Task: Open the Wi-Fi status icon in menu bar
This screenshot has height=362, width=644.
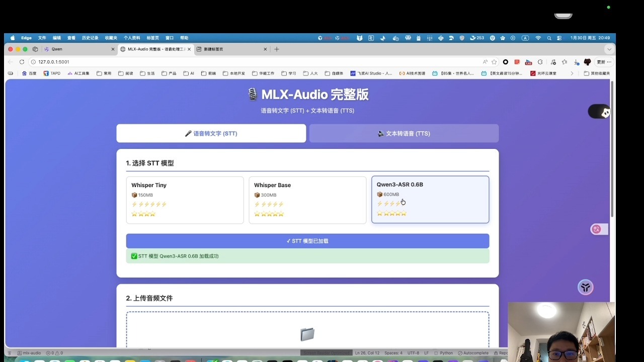Action: point(538,38)
